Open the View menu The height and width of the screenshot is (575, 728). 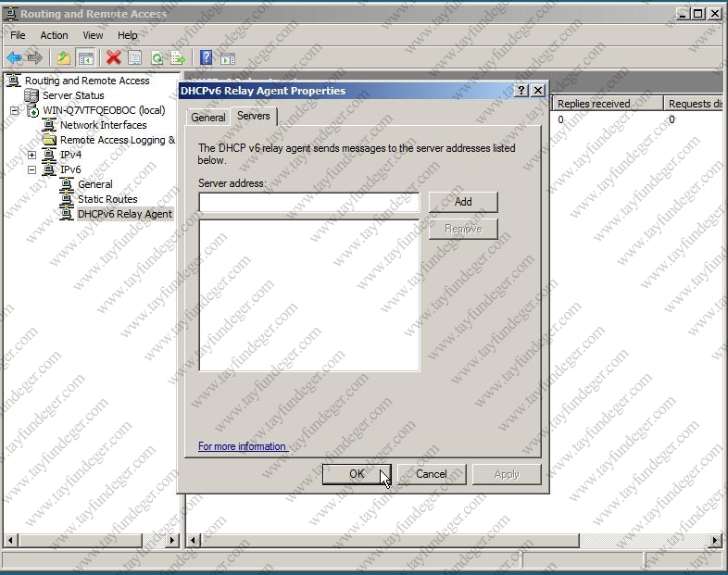[93, 35]
